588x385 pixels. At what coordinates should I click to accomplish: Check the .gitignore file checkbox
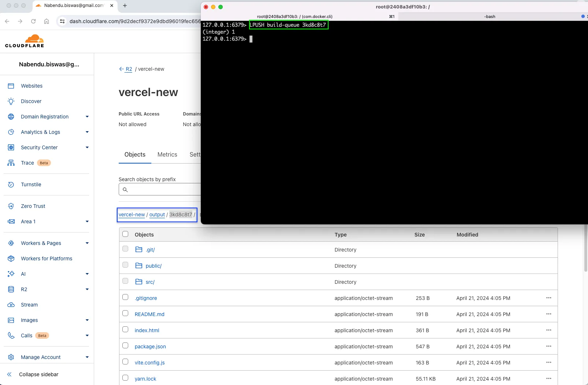(125, 297)
